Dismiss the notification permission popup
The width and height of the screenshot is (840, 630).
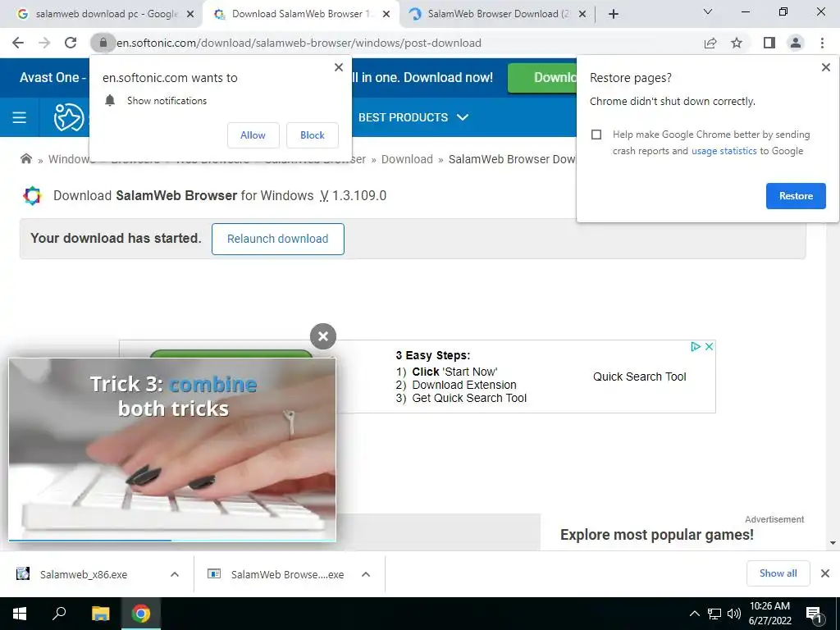pos(339,67)
